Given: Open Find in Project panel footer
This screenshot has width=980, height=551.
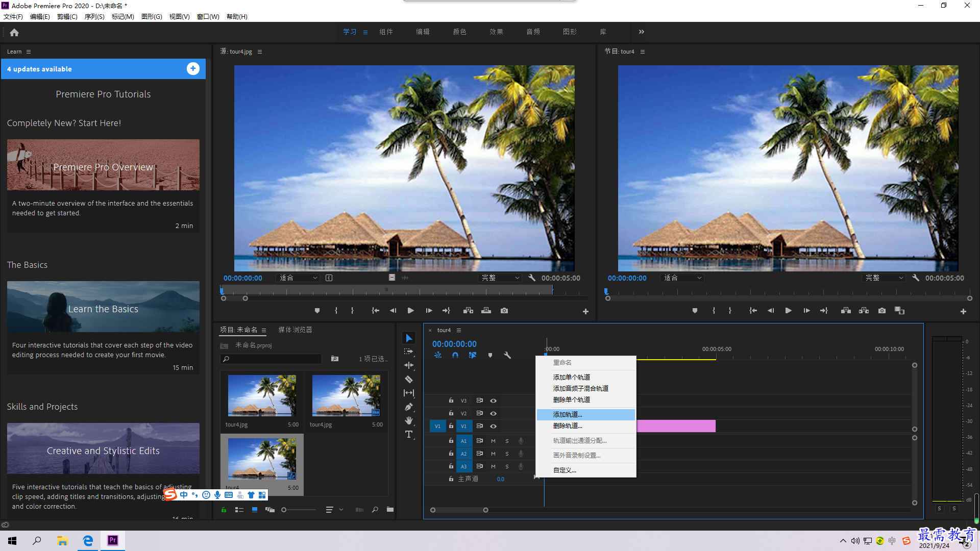Looking at the screenshot, I should click(375, 510).
